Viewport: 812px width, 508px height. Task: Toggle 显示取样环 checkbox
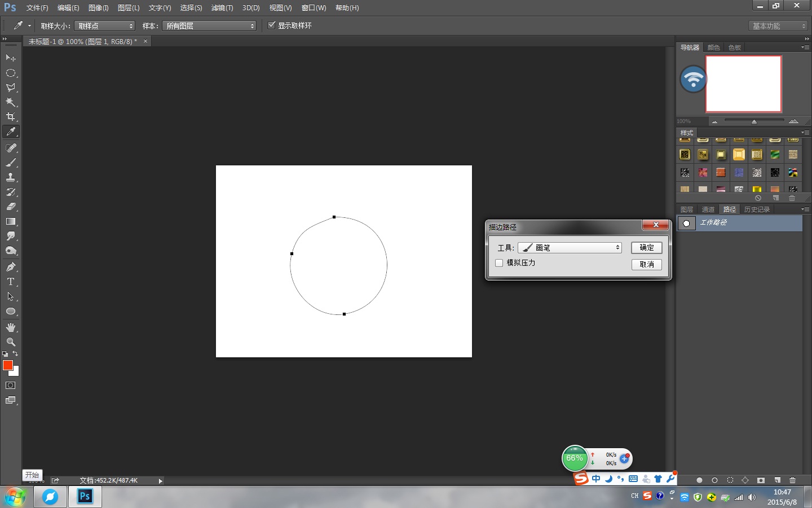tap(272, 25)
